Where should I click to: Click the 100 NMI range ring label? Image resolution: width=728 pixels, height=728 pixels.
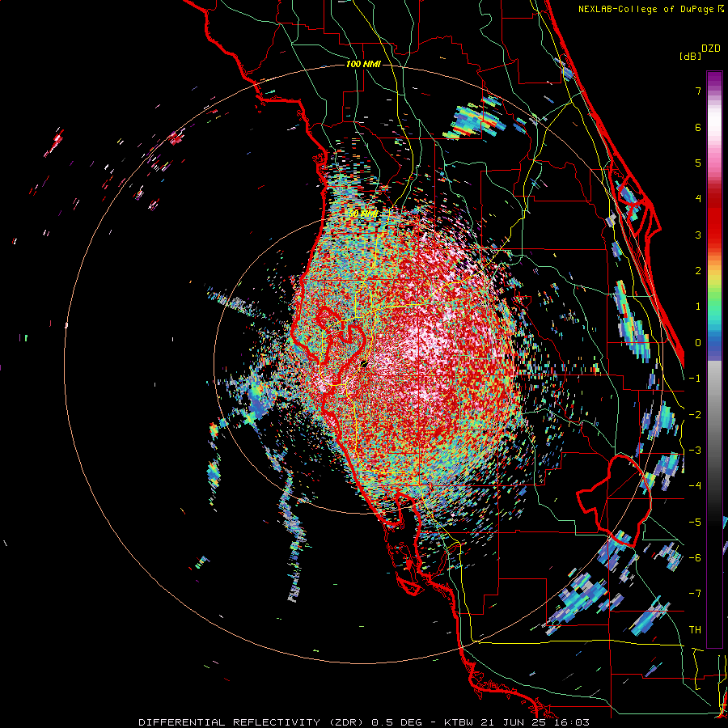(x=363, y=64)
